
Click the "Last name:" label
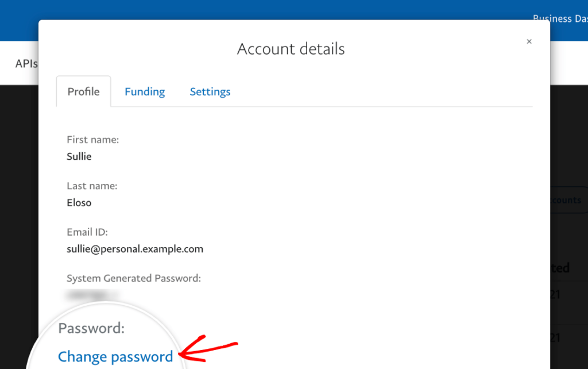click(x=92, y=186)
